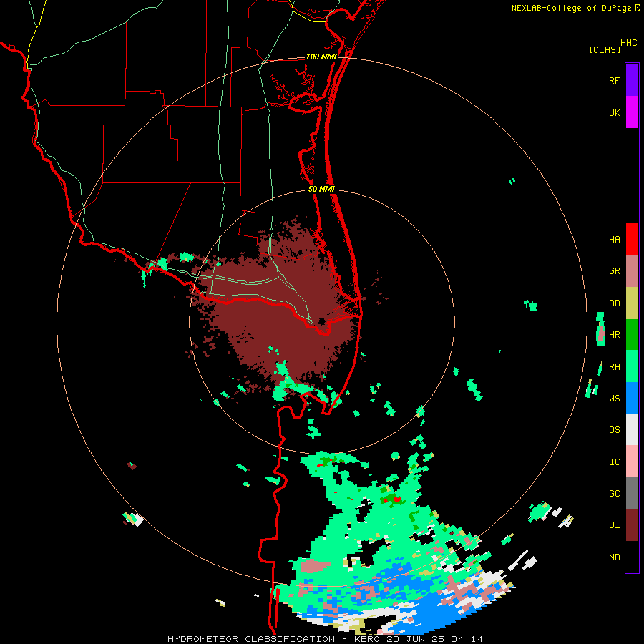Image resolution: width=644 pixels, height=644 pixels.
Task: Click the BD legend label
Action: 615,303
